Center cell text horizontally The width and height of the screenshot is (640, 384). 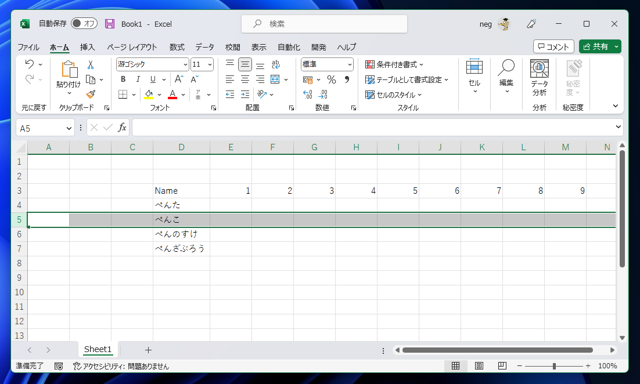click(x=245, y=80)
